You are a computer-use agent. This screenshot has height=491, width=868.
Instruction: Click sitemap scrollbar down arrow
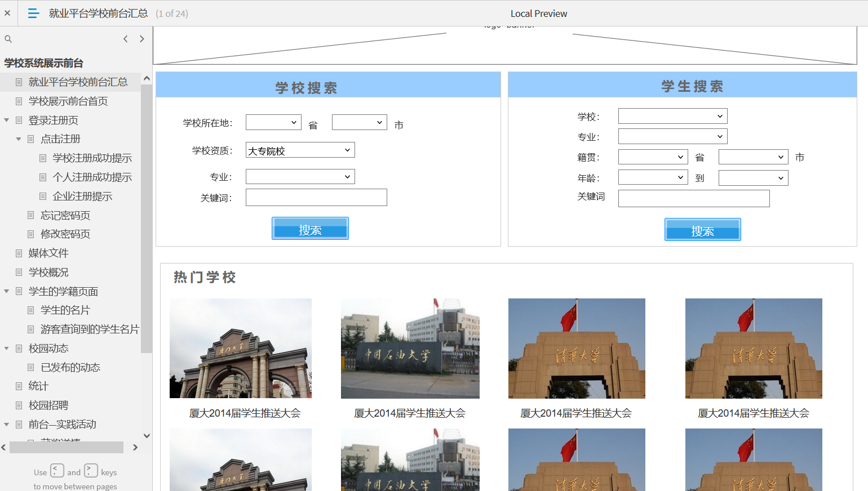pos(147,436)
